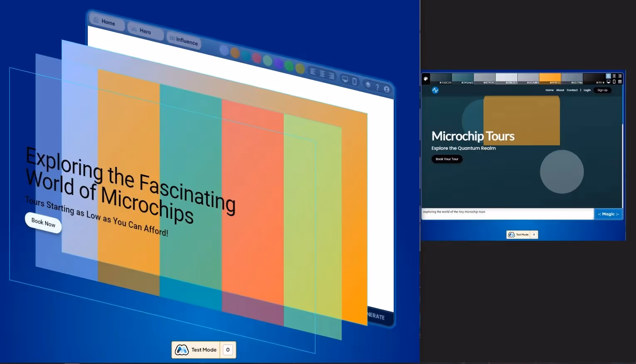
Task: Click the partially hidden GENERATE button in the left window
Action: point(377,316)
